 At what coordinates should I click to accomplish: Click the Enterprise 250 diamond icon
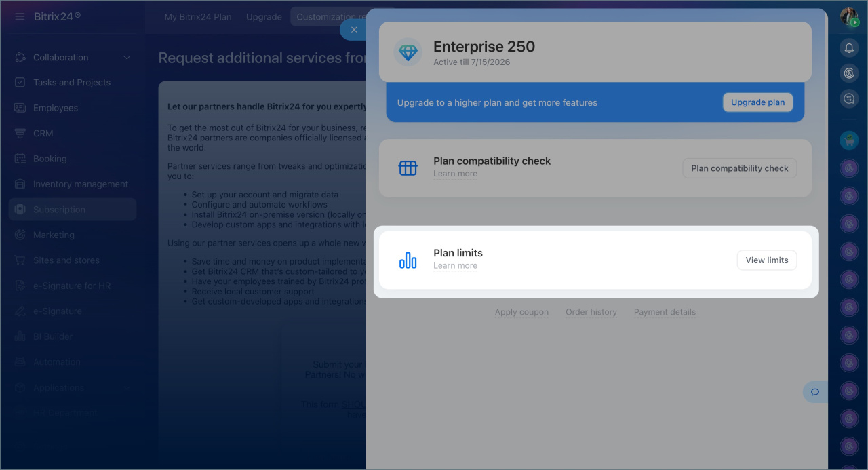(408, 53)
